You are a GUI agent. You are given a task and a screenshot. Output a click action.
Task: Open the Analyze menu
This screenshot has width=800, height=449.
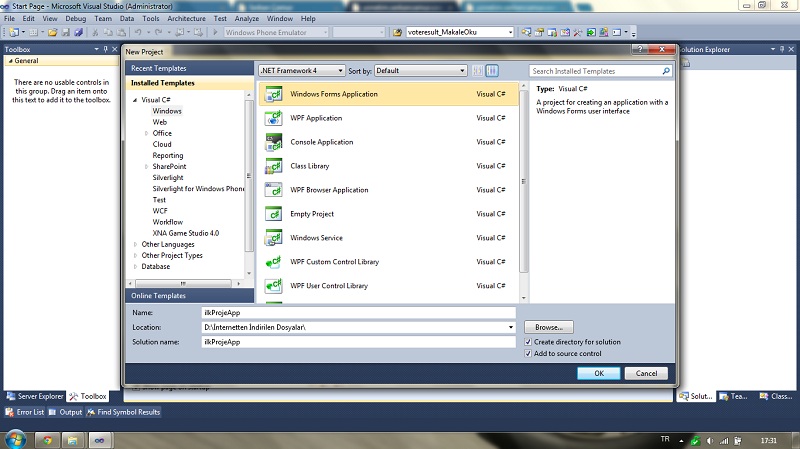pos(246,18)
